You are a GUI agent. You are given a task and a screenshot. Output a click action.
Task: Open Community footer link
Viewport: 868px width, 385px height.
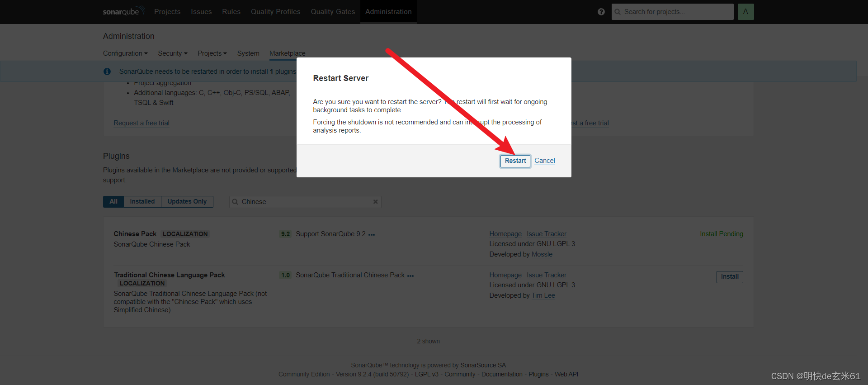(460, 374)
